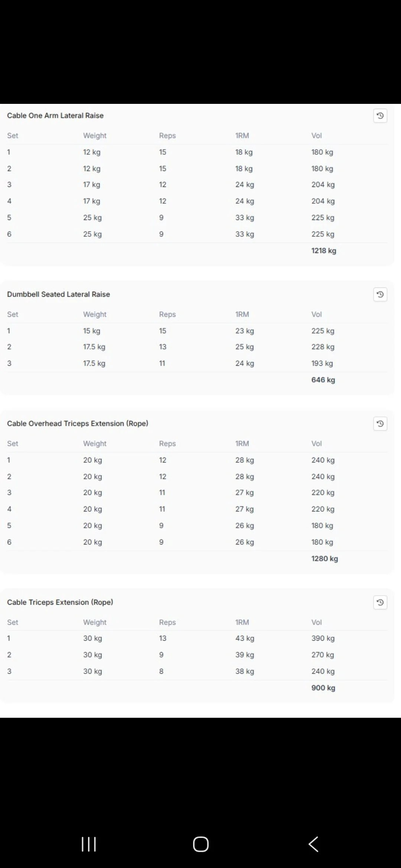Screen dimensions: 401x868
Task: Select the 43 kg 1RM value
Action: click(x=245, y=638)
